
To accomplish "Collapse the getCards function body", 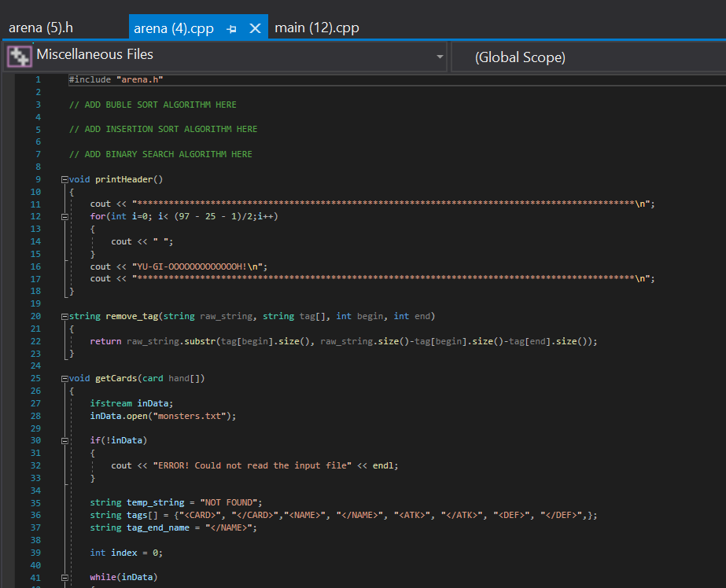I will [x=64, y=377].
